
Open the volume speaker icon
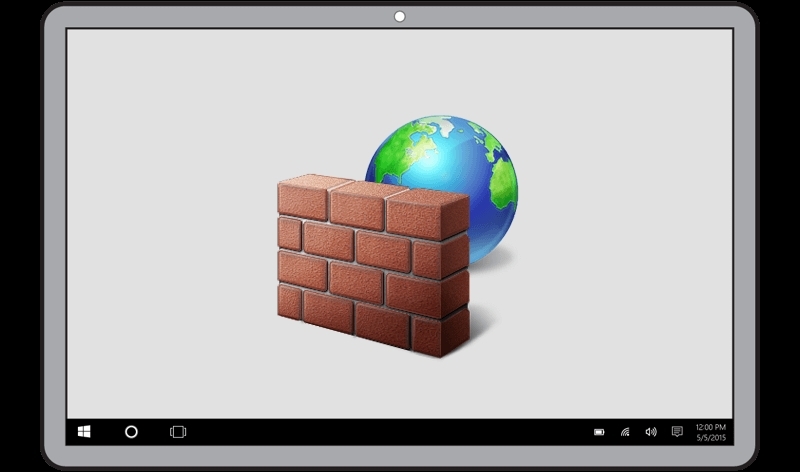pos(651,432)
